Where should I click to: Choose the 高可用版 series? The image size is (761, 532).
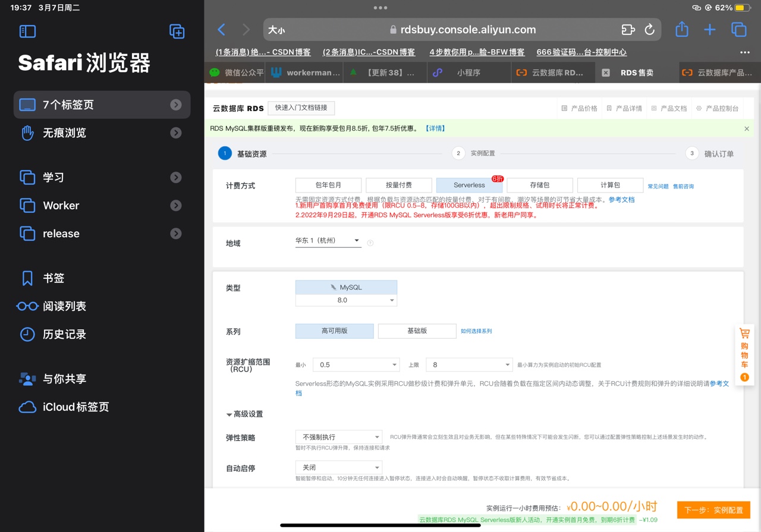[x=334, y=331]
